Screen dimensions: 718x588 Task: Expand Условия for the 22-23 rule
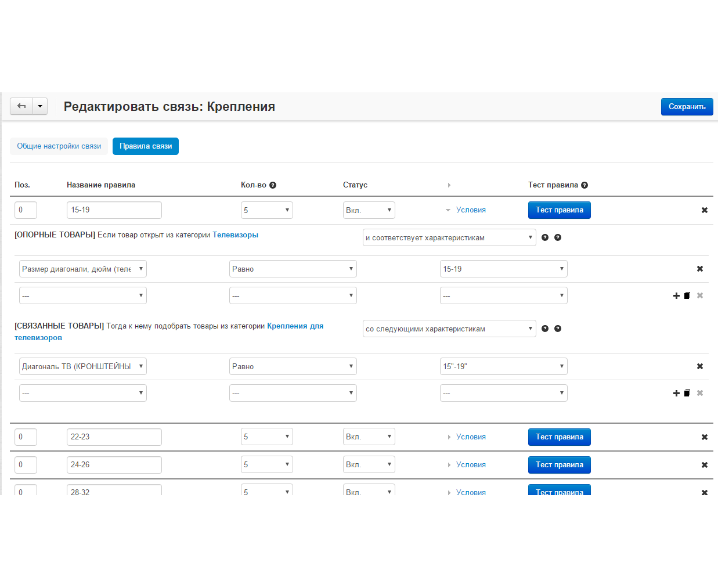(x=470, y=437)
